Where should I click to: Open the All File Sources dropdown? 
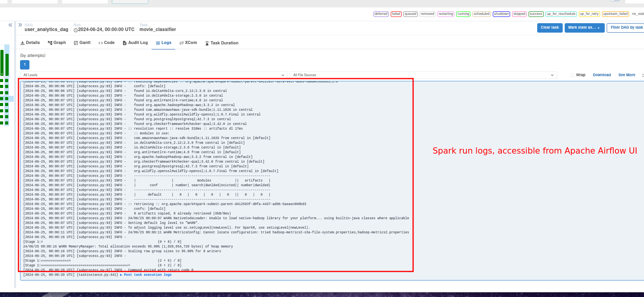[423, 75]
